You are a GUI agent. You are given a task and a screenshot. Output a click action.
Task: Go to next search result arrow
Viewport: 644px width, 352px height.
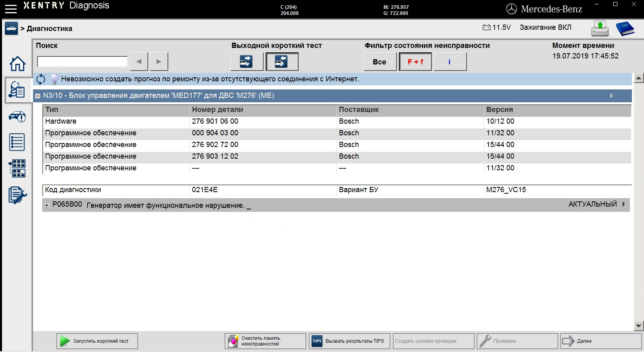pos(159,62)
